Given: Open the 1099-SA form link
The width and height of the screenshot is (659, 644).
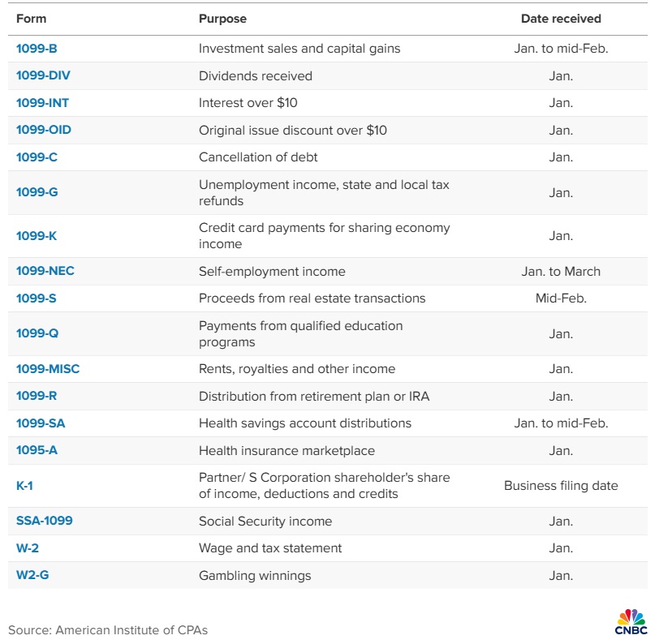Looking at the screenshot, I should pyautogui.click(x=40, y=423).
